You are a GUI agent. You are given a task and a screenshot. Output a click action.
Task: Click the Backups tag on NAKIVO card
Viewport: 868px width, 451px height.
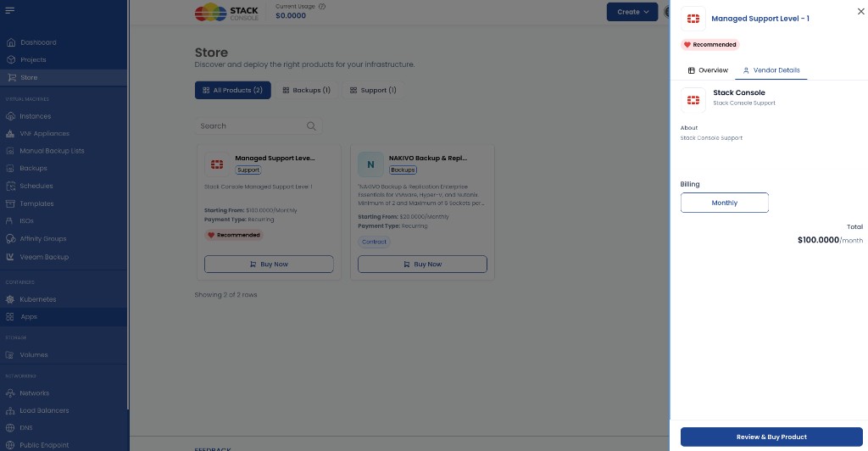click(x=403, y=170)
